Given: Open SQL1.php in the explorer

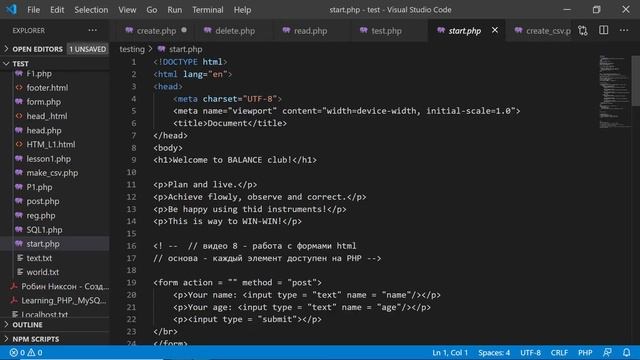Looking at the screenshot, I should pos(44,230).
